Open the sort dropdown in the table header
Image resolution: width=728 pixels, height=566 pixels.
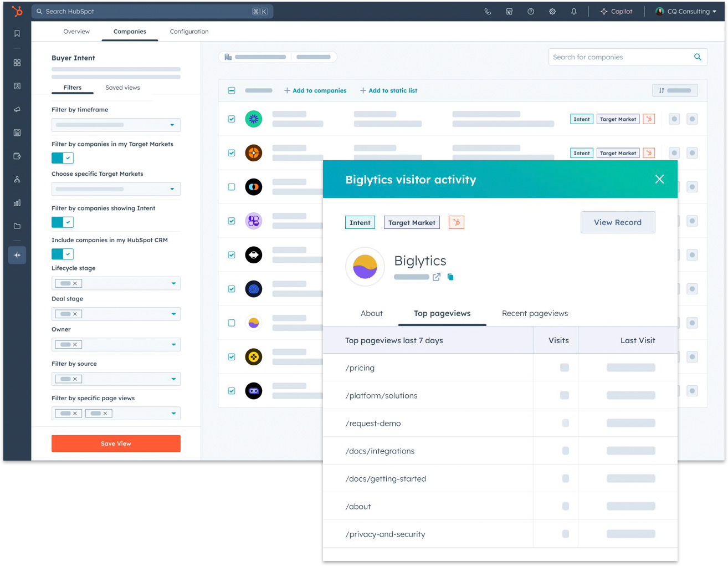tap(675, 90)
